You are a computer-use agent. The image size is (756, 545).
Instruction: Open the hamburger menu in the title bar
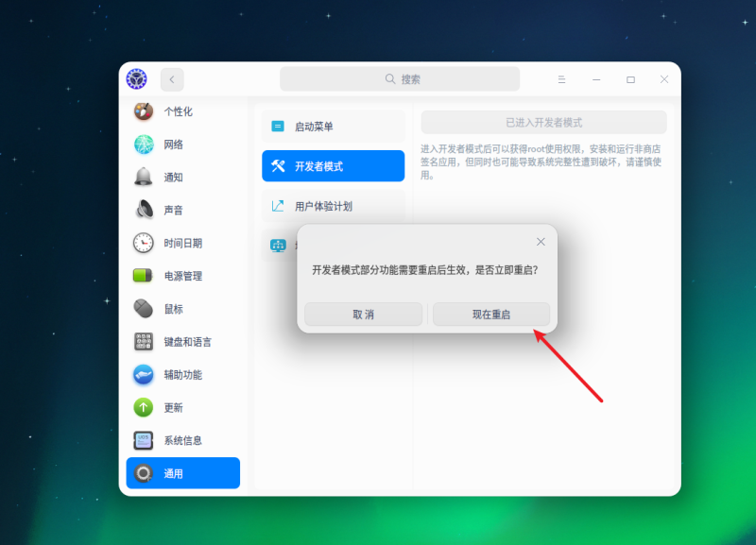(x=561, y=79)
